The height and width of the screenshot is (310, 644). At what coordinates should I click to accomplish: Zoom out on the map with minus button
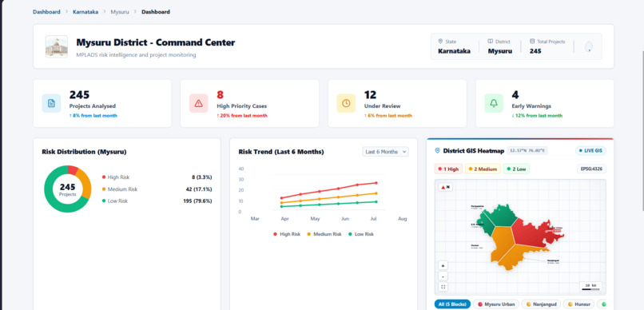pos(443,276)
